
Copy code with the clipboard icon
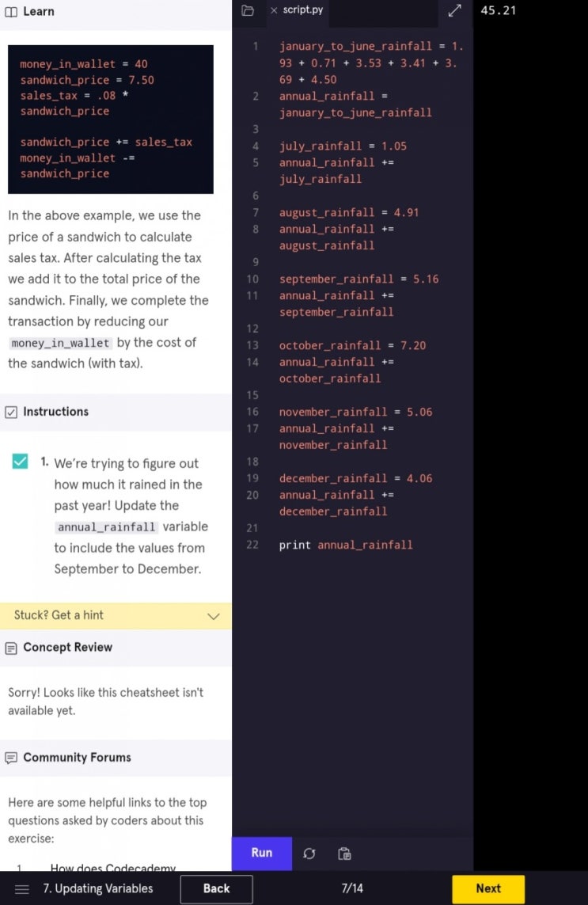(344, 853)
